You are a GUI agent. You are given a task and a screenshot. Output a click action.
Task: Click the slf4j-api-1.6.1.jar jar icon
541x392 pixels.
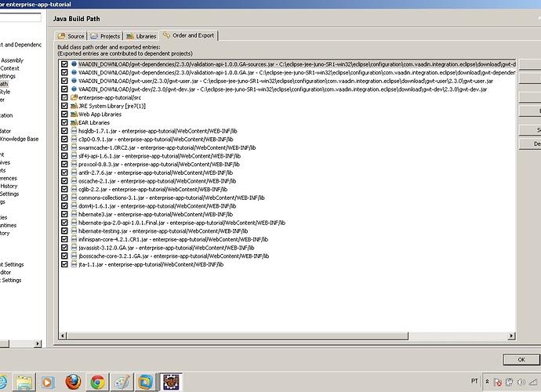74,156
